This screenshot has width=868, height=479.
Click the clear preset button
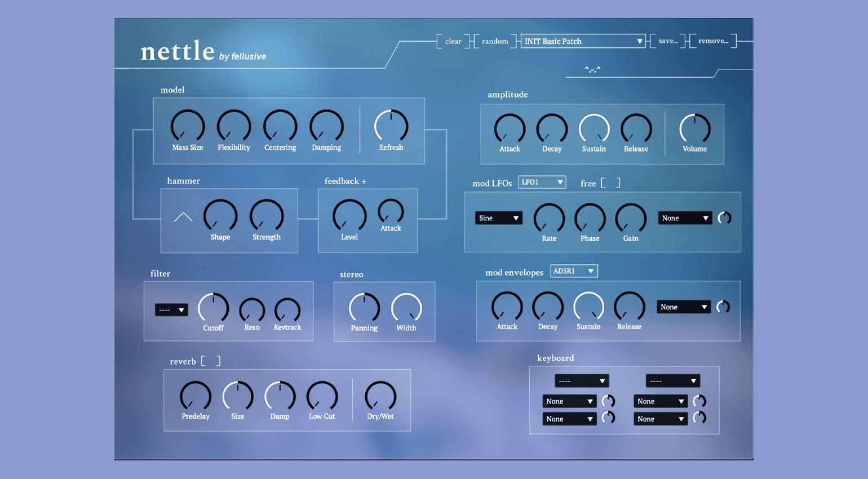tap(453, 41)
